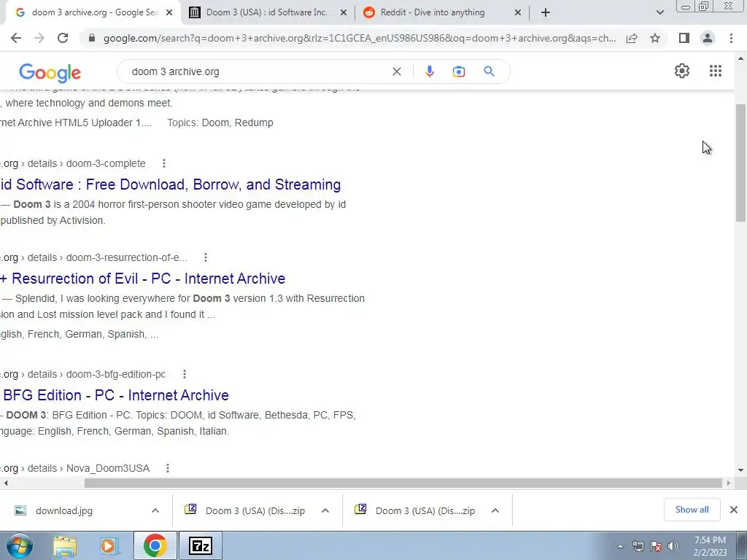The height and width of the screenshot is (560, 747).
Task: Open the BFG Edition - PC - Internet Archive result
Action: coord(115,394)
